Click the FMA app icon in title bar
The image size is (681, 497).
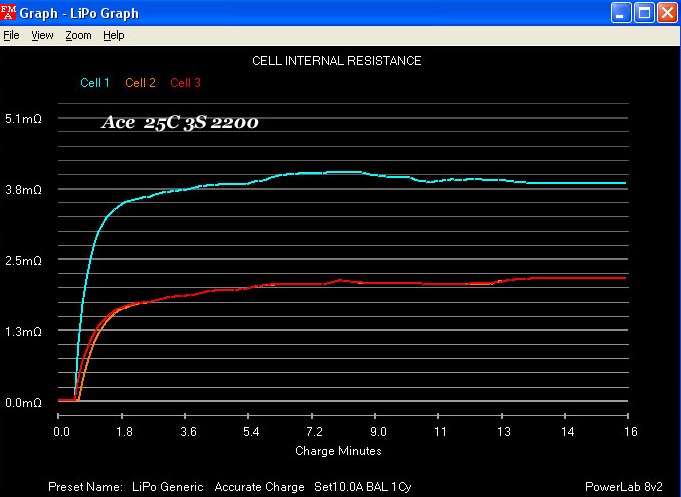(8, 12)
